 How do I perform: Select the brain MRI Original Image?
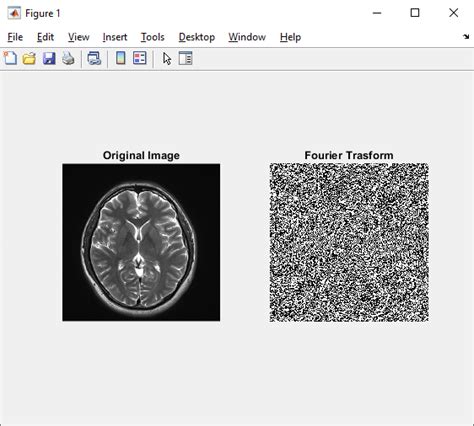point(141,242)
